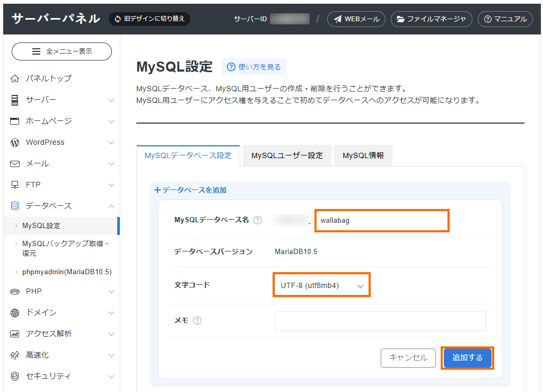543x392 pixels.
Task: Click 全メニュー表示 button
Action: pos(62,51)
